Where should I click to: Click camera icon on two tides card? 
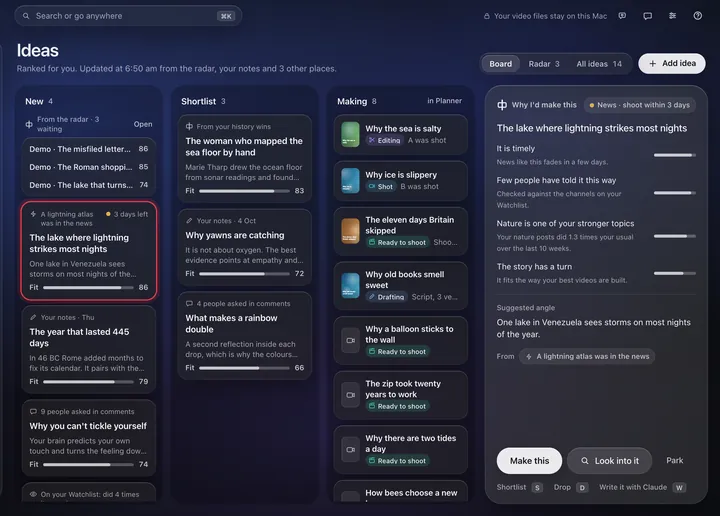(350, 450)
